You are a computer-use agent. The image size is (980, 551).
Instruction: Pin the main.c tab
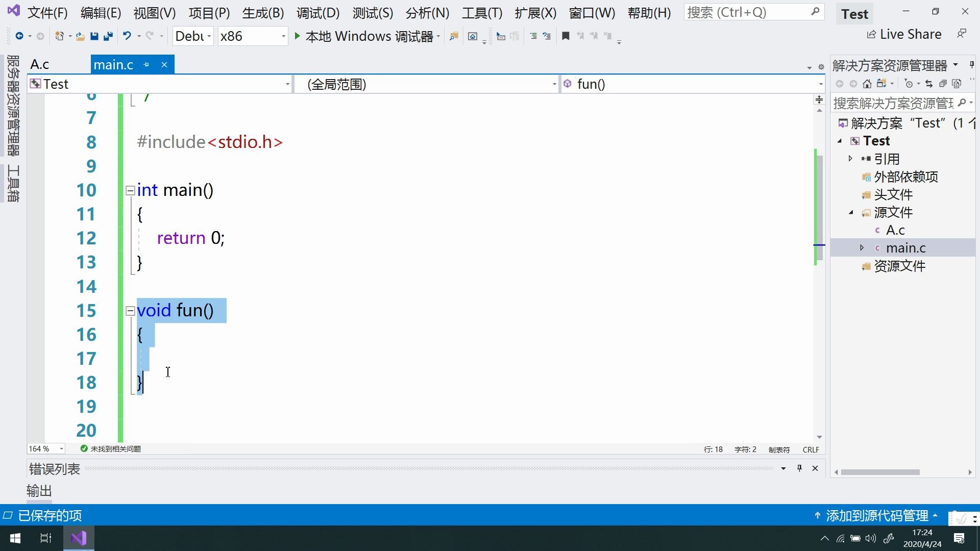(146, 64)
